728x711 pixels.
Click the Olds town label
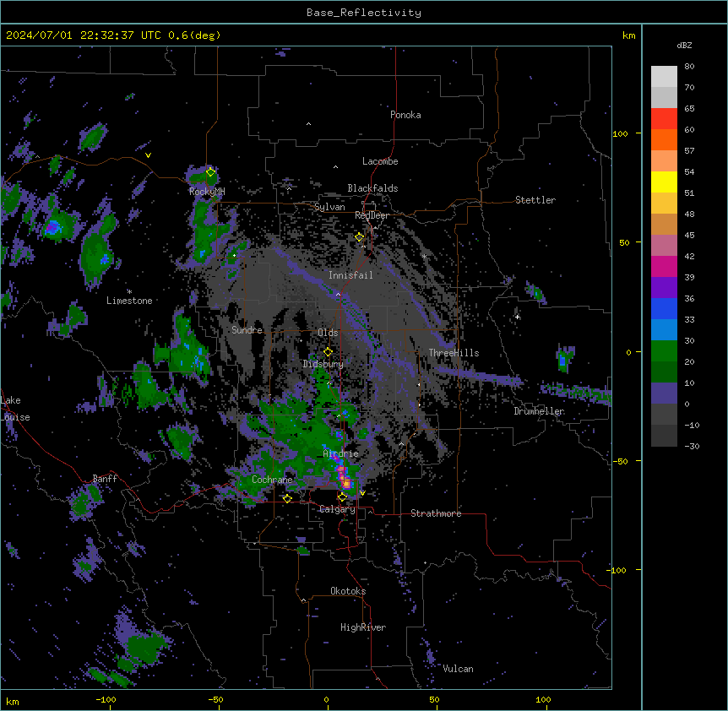coord(328,333)
